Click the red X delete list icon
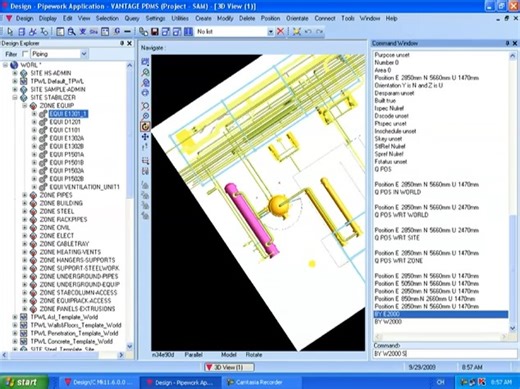Viewport: 520px width, 389px height. 281,31
